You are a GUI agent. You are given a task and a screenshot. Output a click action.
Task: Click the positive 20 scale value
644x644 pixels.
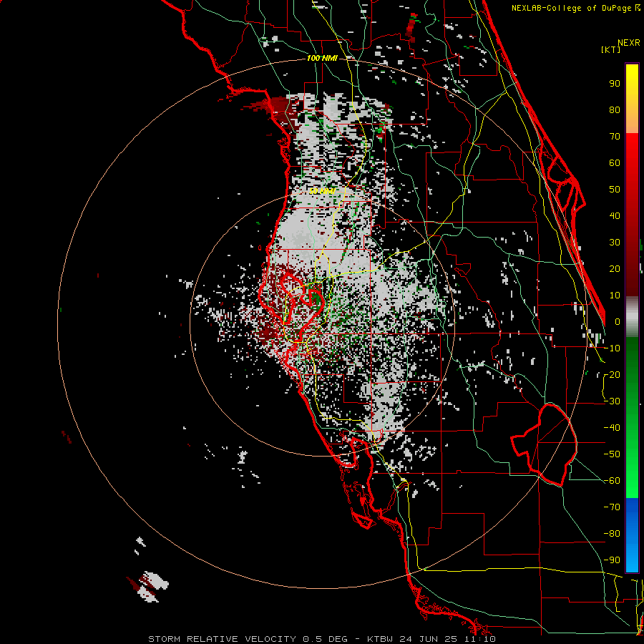(x=615, y=268)
